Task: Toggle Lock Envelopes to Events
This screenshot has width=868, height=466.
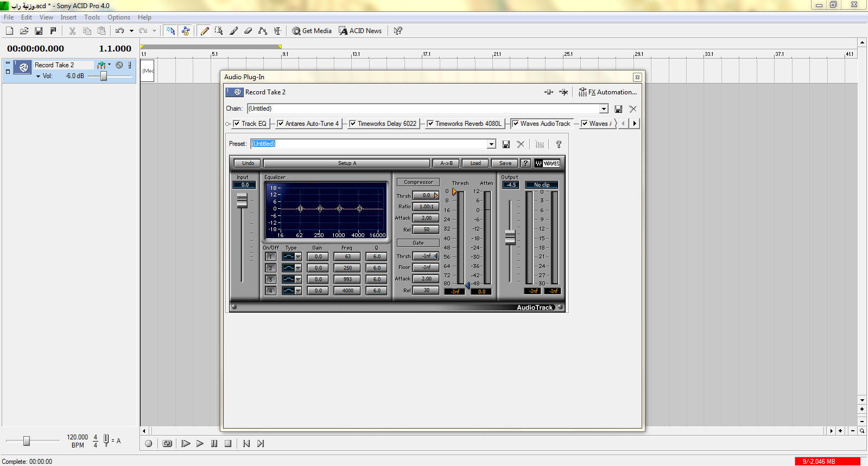Action: click(x=186, y=31)
